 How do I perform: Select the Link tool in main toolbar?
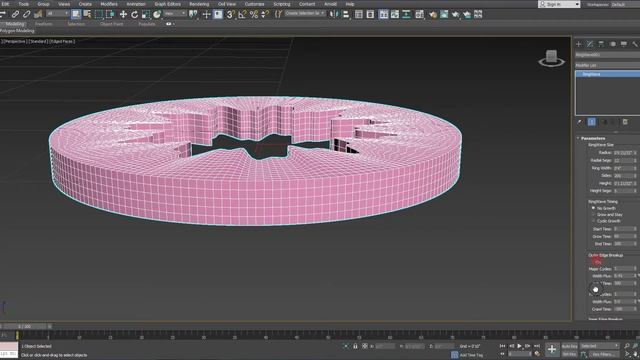(x=15, y=14)
